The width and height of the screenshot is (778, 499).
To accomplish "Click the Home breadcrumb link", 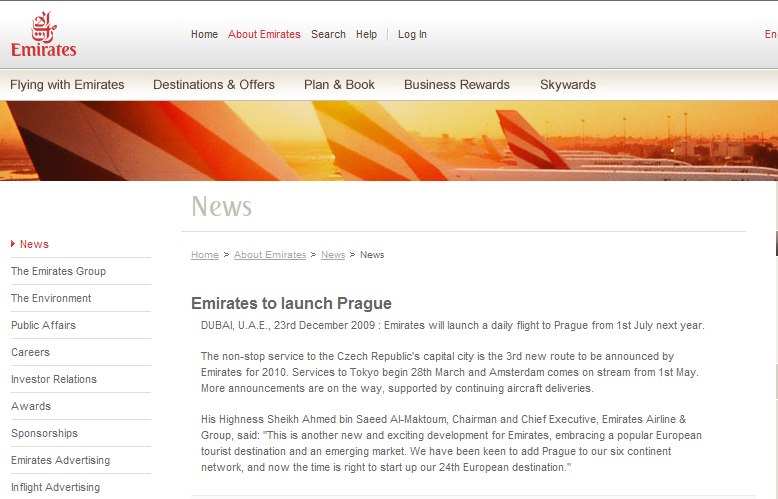I will point(205,254).
